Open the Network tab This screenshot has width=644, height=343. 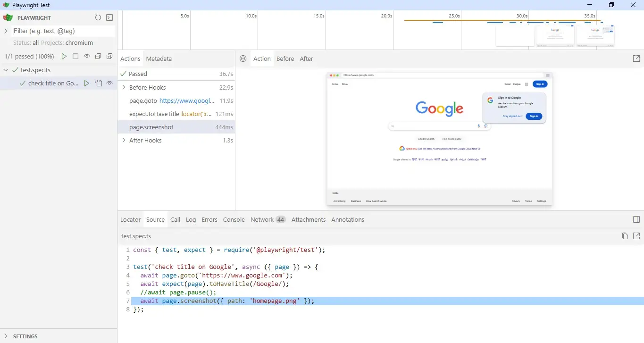(x=262, y=220)
